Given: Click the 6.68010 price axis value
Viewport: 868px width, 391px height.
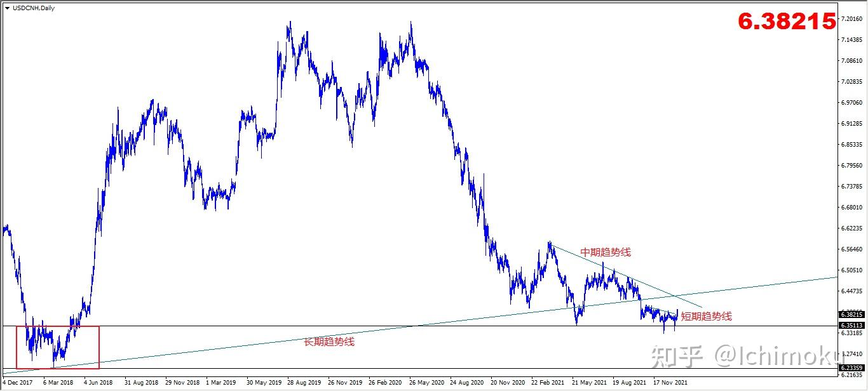Looking at the screenshot, I should coord(851,208).
